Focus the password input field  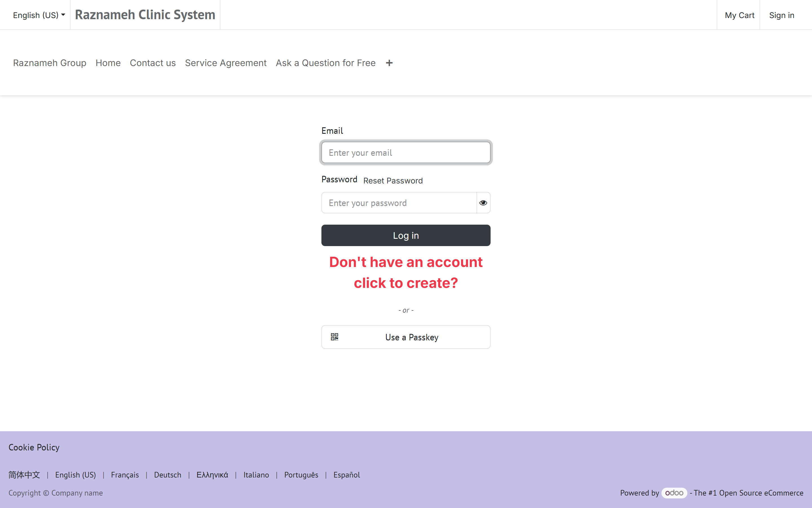point(399,203)
